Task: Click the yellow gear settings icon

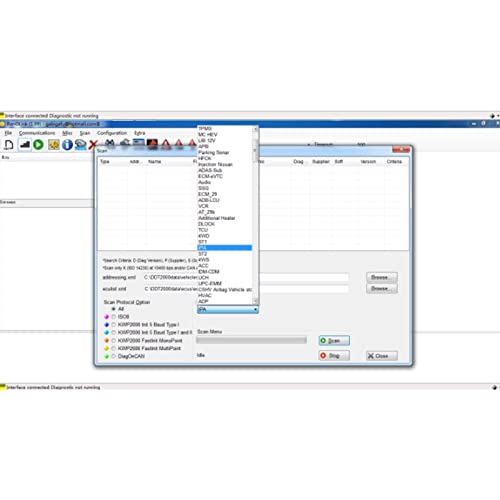Action: tap(54, 145)
